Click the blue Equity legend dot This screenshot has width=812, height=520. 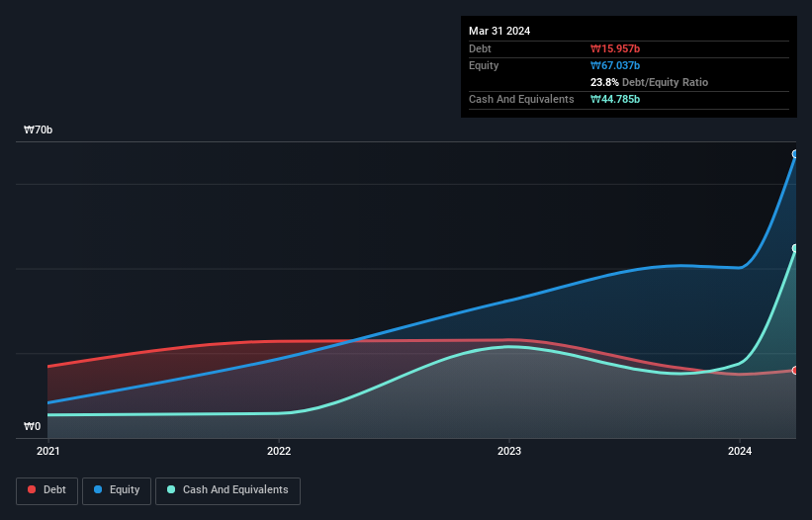coord(98,489)
